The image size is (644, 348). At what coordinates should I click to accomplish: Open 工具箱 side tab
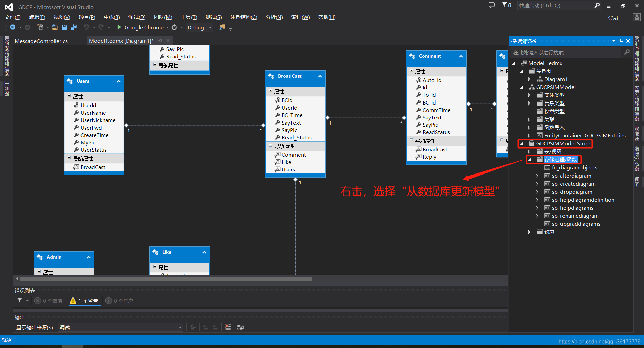click(x=7, y=89)
